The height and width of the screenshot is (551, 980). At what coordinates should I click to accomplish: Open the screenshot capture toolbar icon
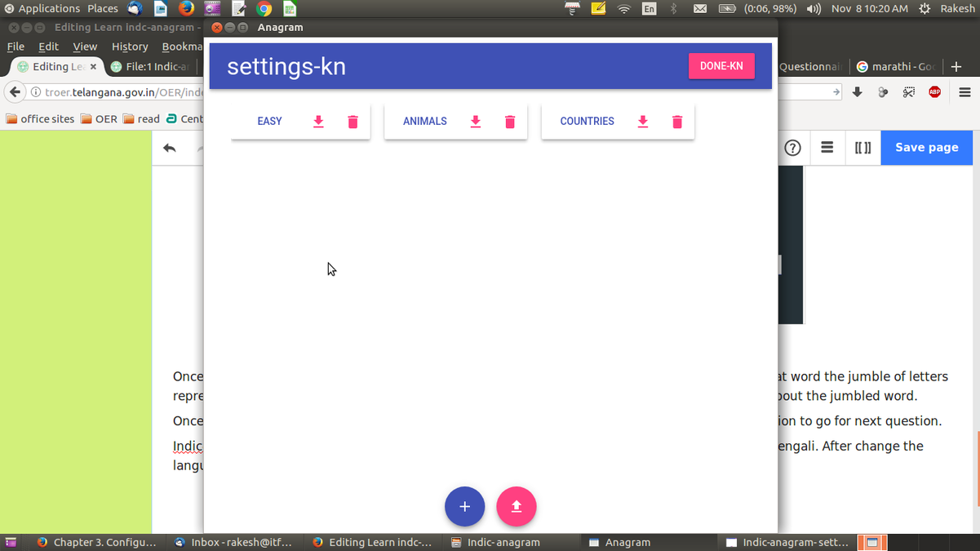[x=908, y=92]
